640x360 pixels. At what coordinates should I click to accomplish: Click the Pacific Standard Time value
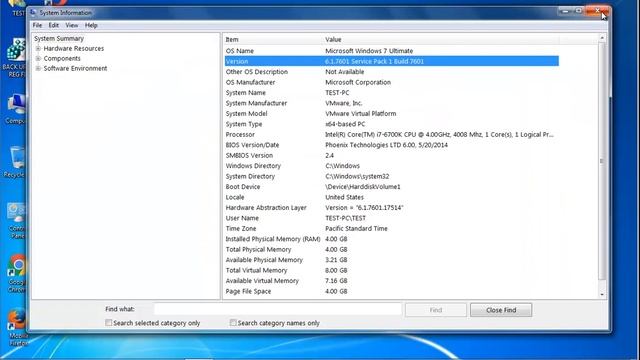(x=356, y=229)
